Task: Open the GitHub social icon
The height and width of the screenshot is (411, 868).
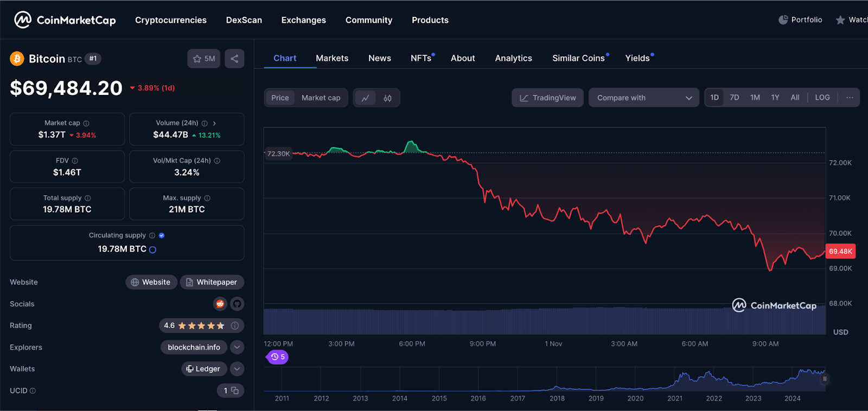Action: pos(237,304)
